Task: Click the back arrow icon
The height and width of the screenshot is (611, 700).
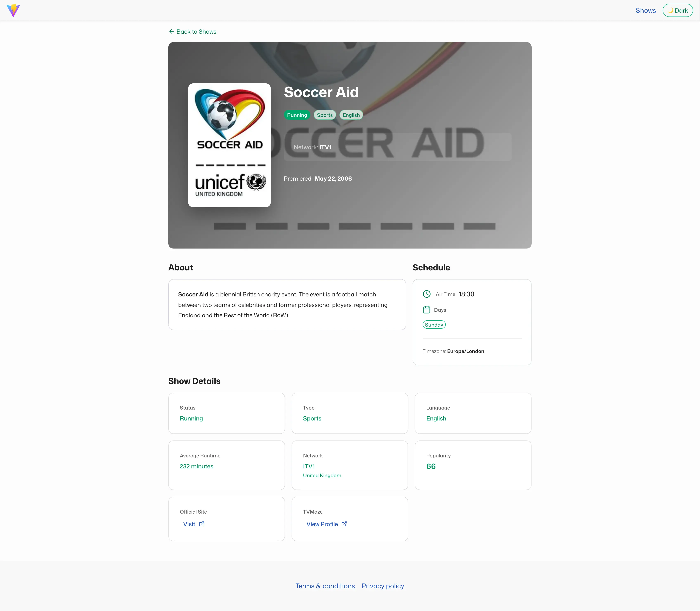Action: coord(171,31)
